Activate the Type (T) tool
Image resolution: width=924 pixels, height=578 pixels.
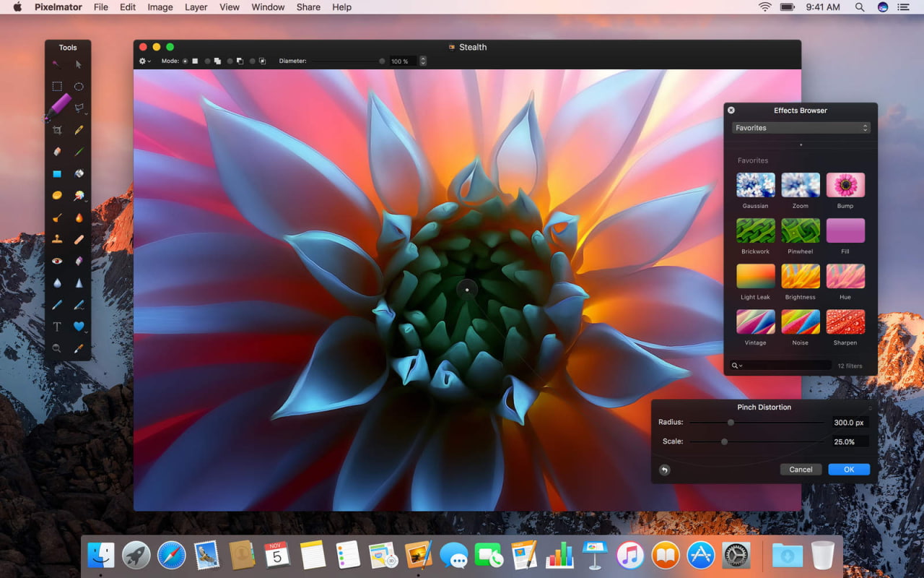tap(57, 327)
